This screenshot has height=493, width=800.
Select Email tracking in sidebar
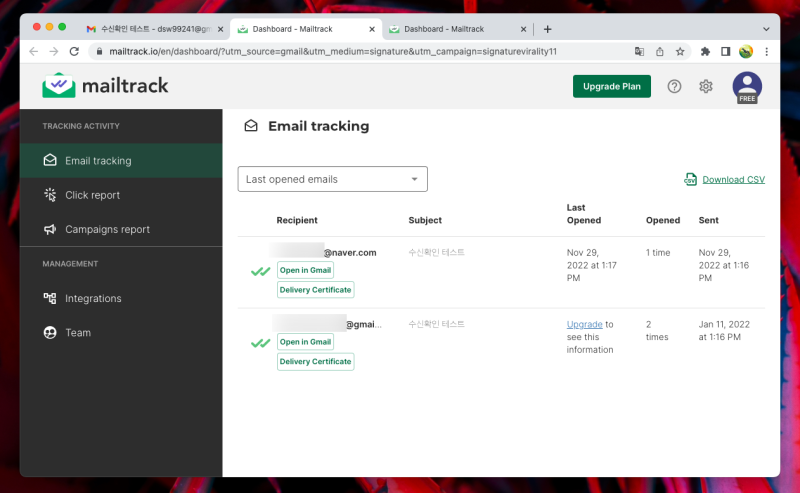(121, 161)
